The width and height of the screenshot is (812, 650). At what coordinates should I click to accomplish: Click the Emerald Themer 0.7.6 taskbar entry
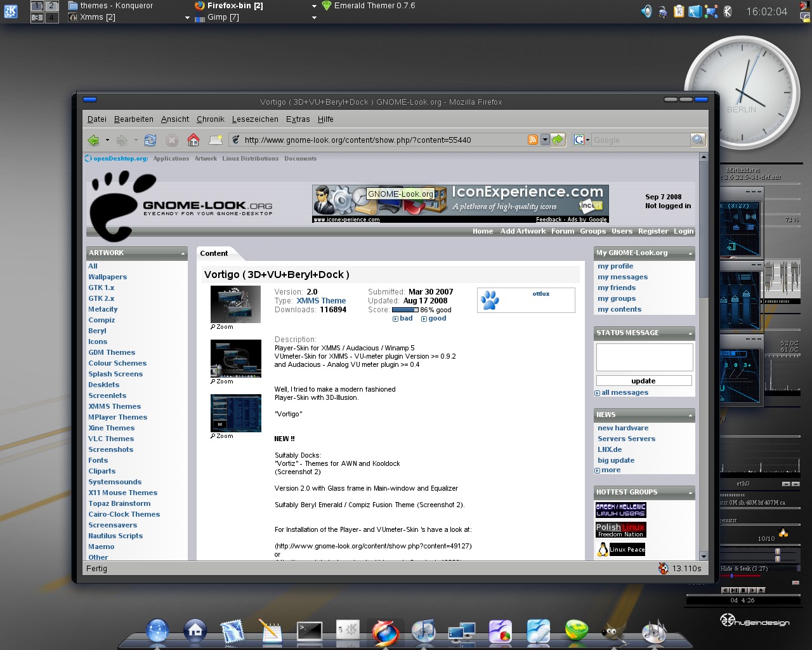click(x=368, y=6)
